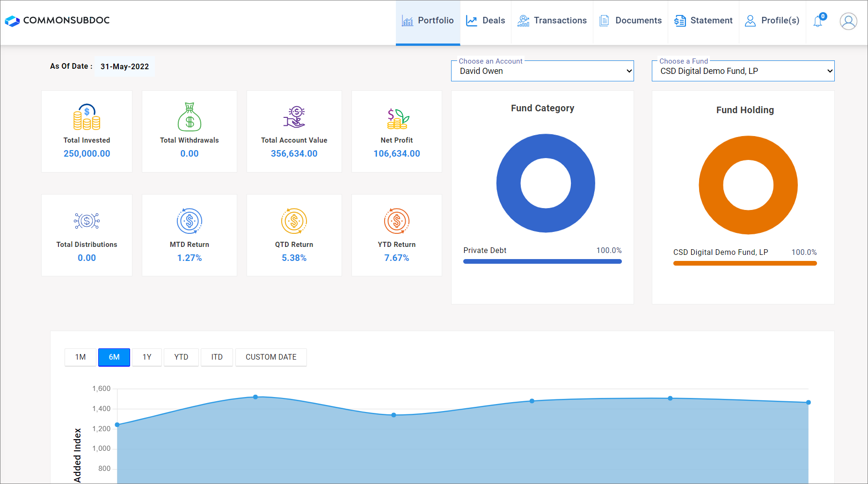Click the Total Invested coins icon
The height and width of the screenshot is (484, 868).
click(x=87, y=117)
